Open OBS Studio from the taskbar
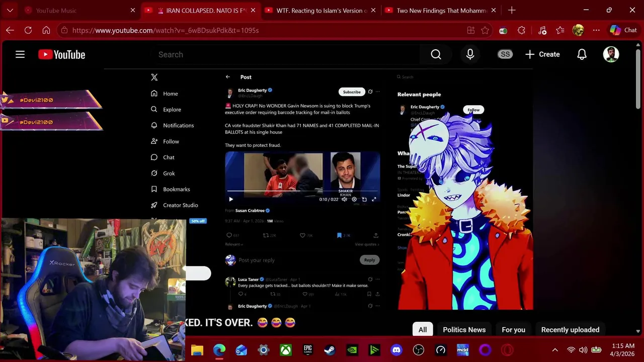Viewport: 644px width, 362px height. (x=419, y=350)
